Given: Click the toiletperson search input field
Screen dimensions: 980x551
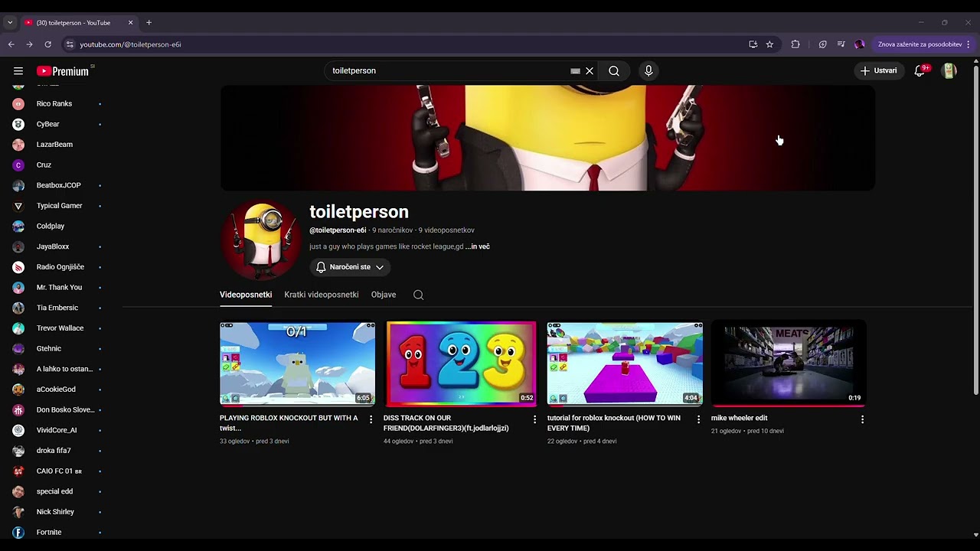Looking at the screenshot, I should 448,71.
